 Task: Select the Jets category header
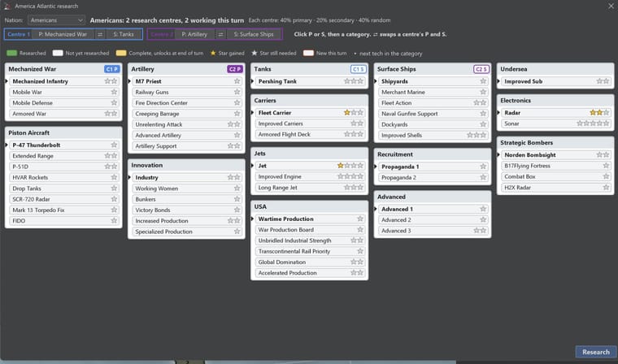tap(309, 154)
